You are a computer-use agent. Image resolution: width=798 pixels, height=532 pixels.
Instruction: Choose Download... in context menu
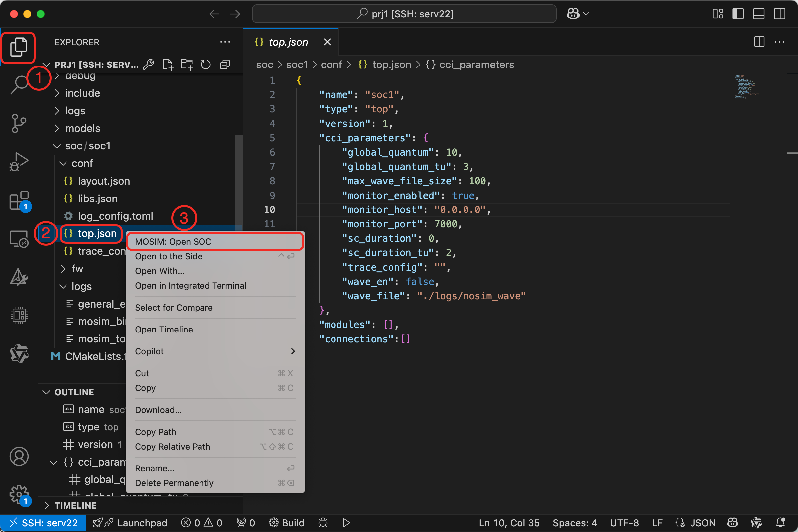pyautogui.click(x=215, y=410)
